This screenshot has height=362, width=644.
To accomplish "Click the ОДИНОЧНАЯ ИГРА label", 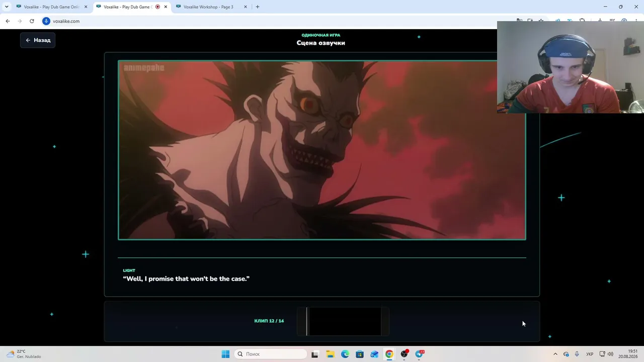I will tap(321, 35).
